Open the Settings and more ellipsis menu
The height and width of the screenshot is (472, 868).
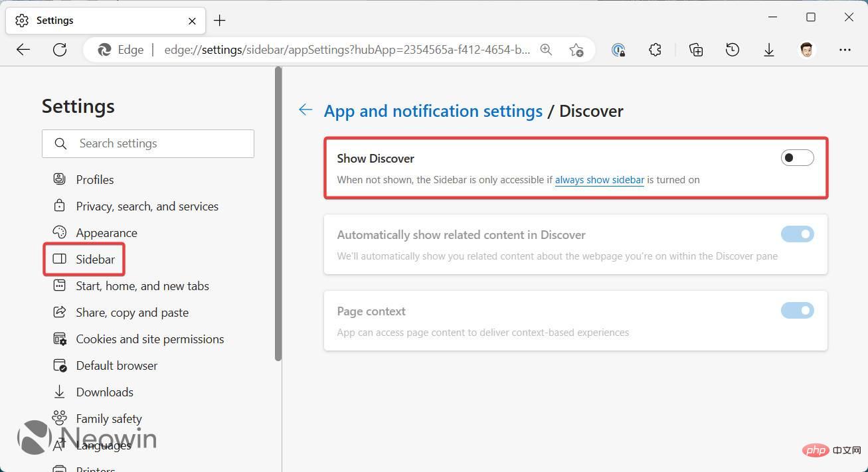point(845,50)
